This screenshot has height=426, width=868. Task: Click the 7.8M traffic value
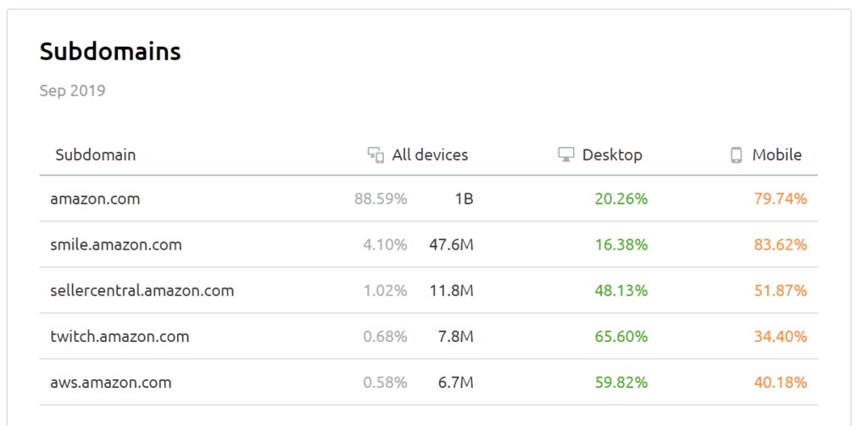click(455, 336)
